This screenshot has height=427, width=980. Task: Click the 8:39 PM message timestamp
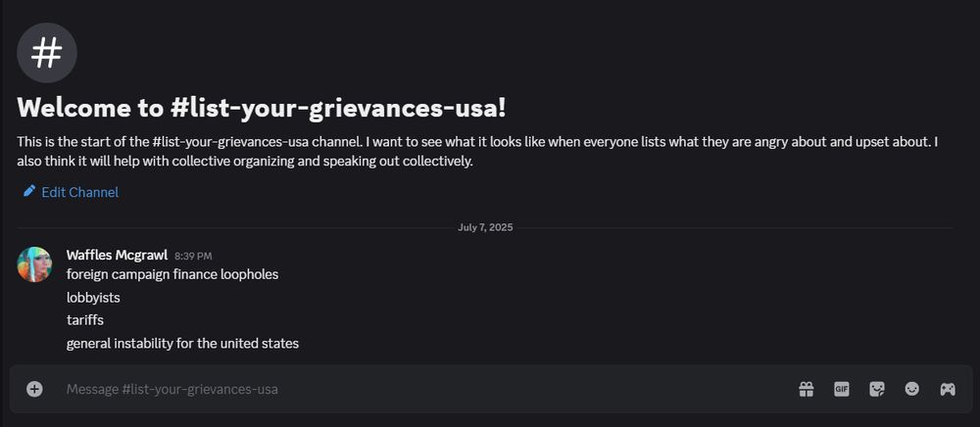[x=193, y=256]
